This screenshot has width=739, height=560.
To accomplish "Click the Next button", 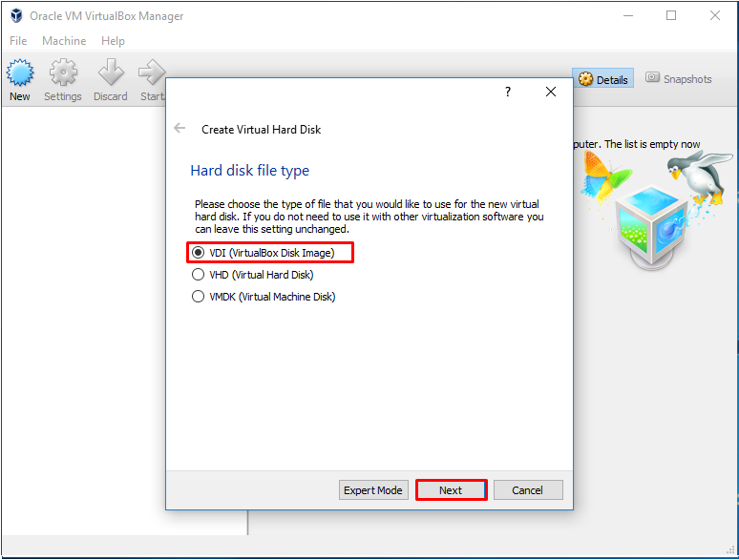I will click(451, 490).
